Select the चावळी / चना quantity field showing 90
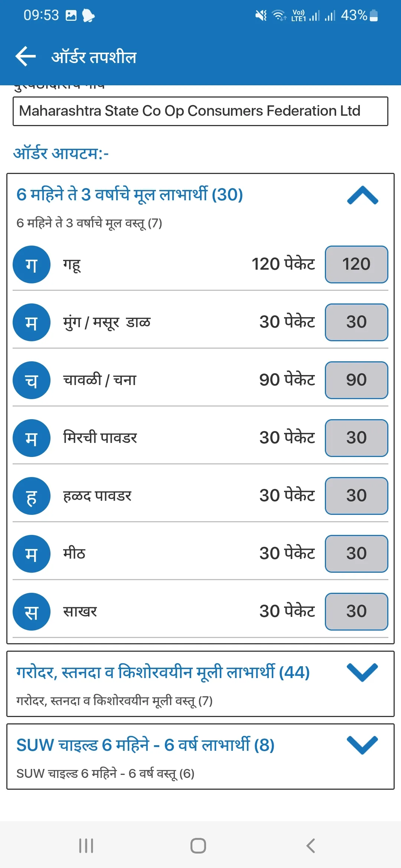This screenshot has width=401, height=868. click(356, 380)
